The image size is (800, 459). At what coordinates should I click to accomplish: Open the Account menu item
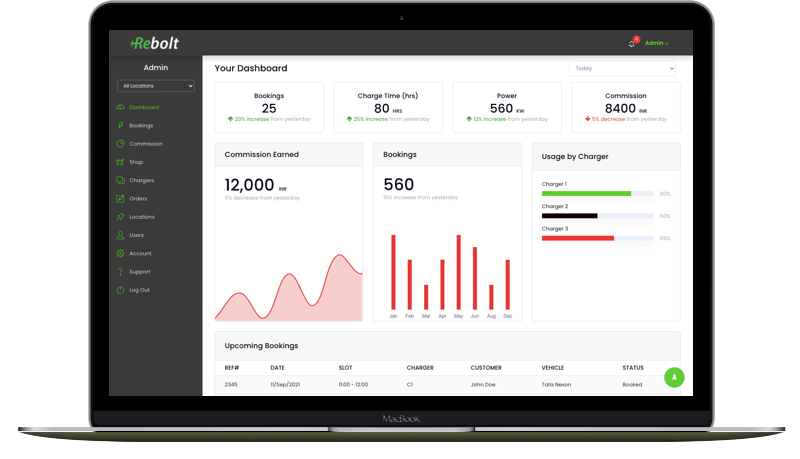pyautogui.click(x=140, y=254)
